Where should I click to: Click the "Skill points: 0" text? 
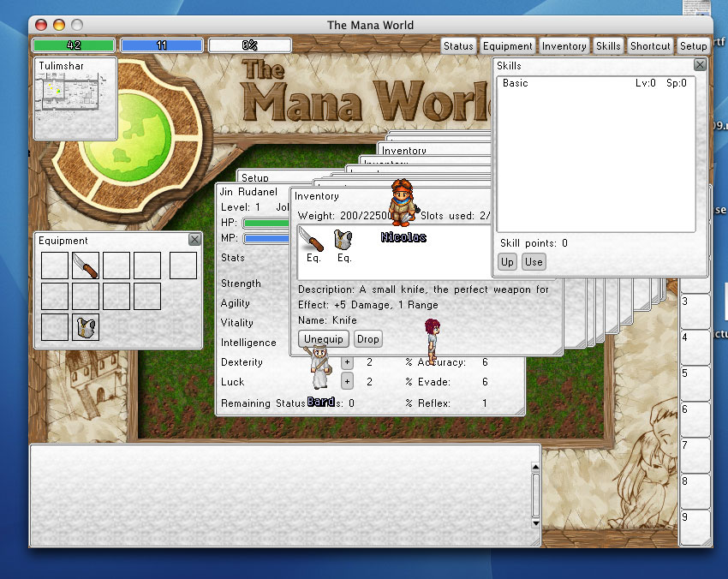coord(534,243)
